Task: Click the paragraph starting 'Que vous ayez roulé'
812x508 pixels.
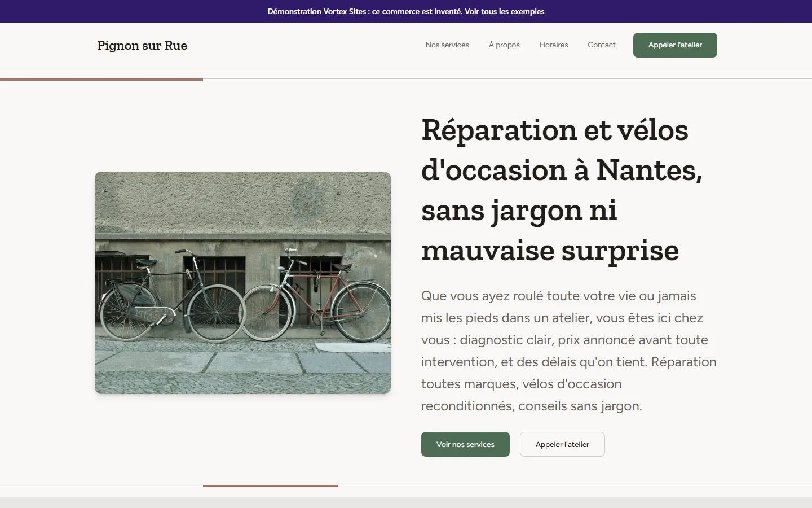Action: (569, 351)
